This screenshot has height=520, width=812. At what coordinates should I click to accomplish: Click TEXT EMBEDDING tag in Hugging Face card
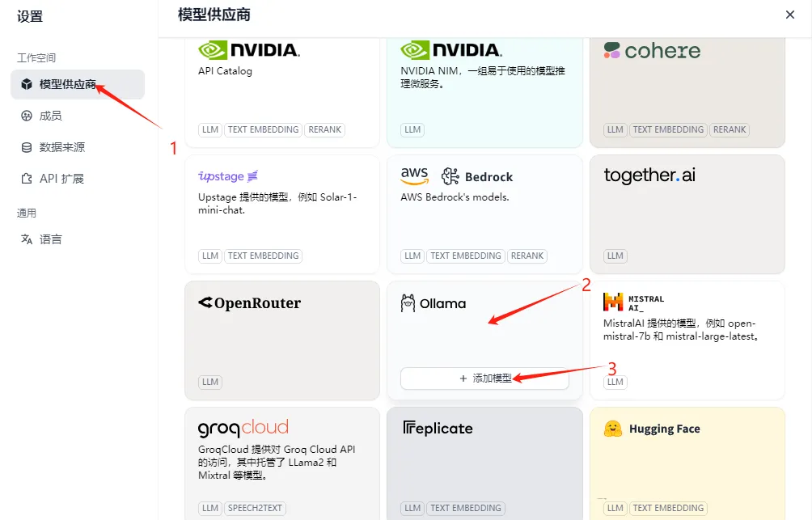[x=668, y=508]
